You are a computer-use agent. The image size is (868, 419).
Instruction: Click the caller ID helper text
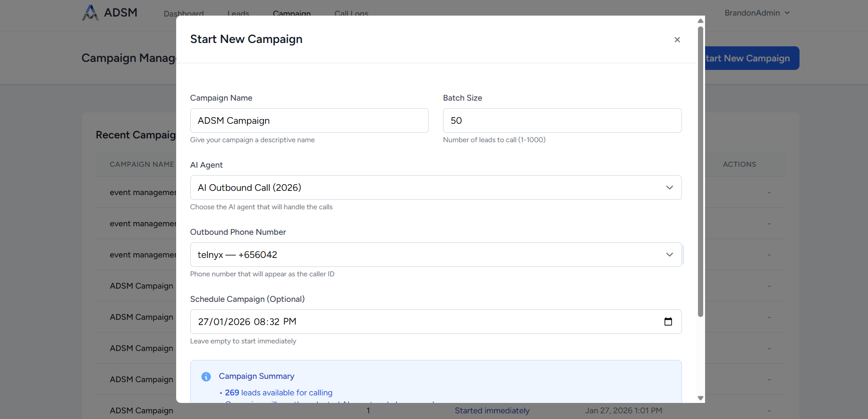coord(262,274)
